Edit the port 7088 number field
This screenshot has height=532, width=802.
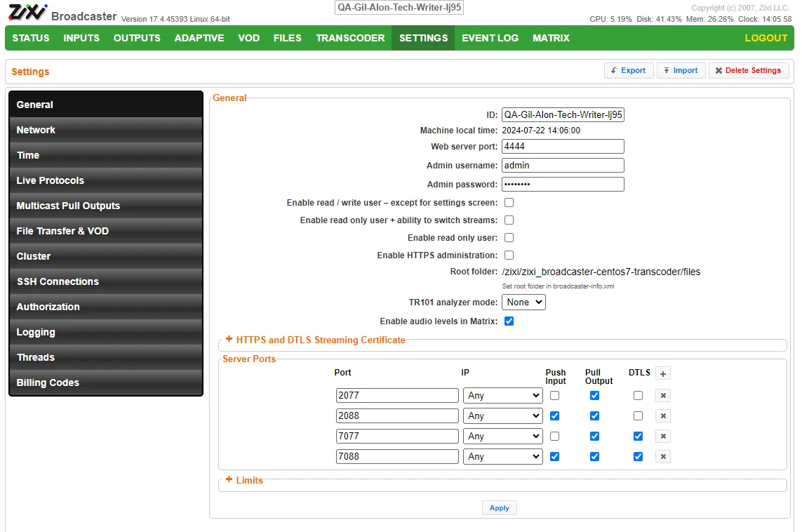click(x=397, y=456)
